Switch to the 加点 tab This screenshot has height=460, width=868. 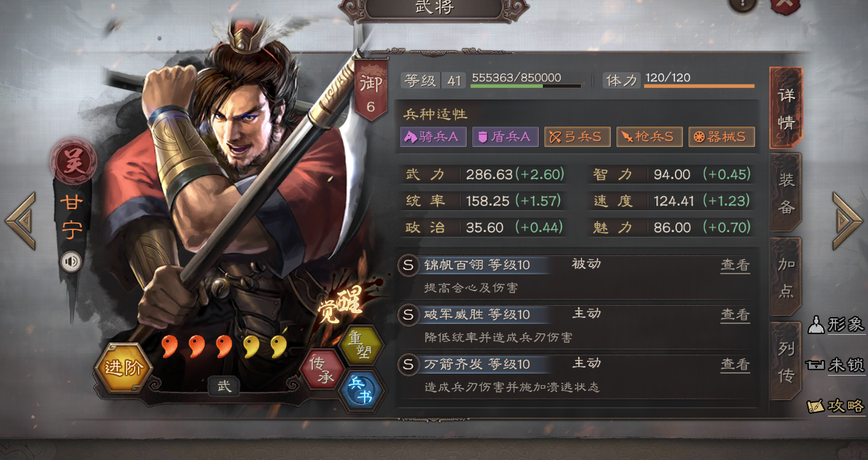786,276
